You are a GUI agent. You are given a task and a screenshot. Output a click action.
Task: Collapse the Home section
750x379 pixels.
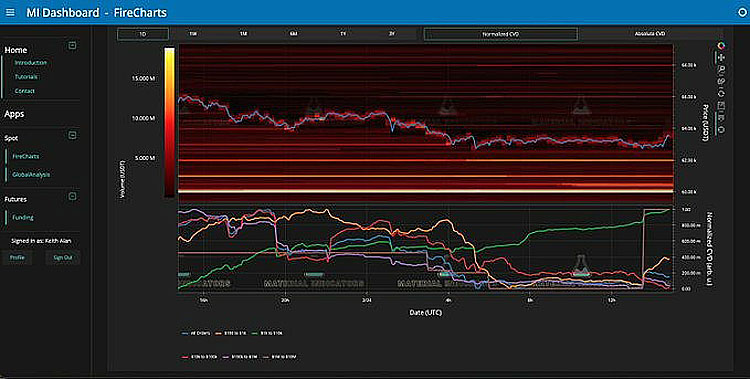[72, 45]
